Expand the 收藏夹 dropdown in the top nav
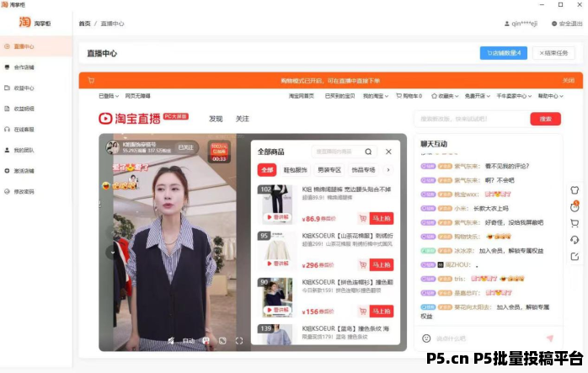This screenshot has width=588, height=373. tap(444, 96)
